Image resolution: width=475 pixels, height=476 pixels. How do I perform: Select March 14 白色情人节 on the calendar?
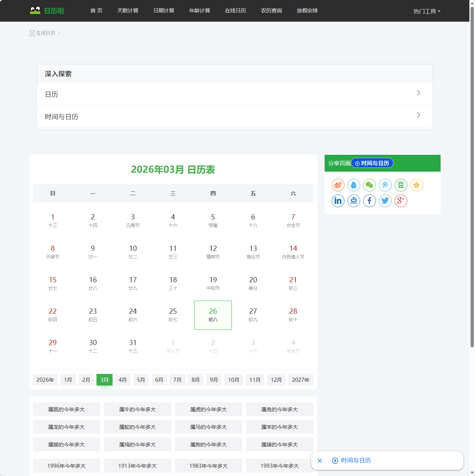(293, 252)
